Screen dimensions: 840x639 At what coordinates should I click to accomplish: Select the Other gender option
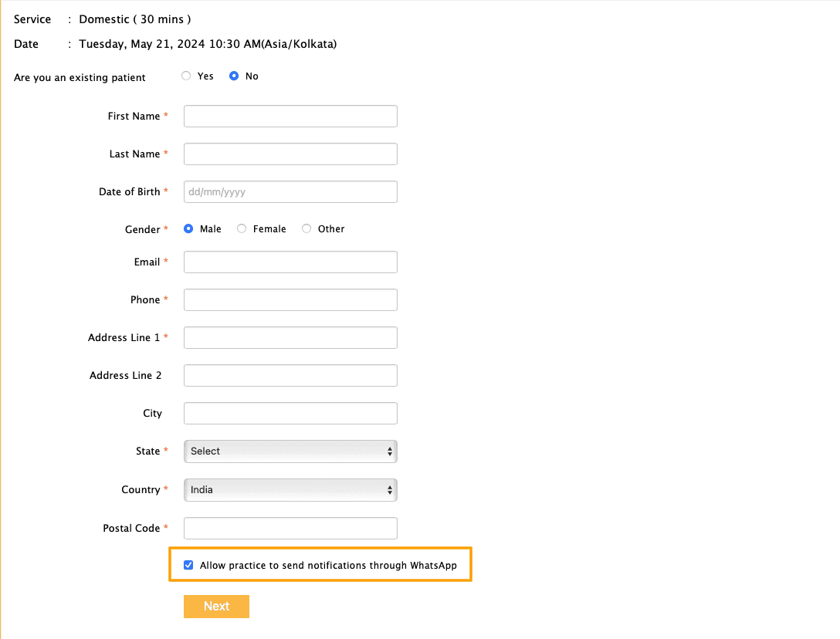[x=307, y=229]
